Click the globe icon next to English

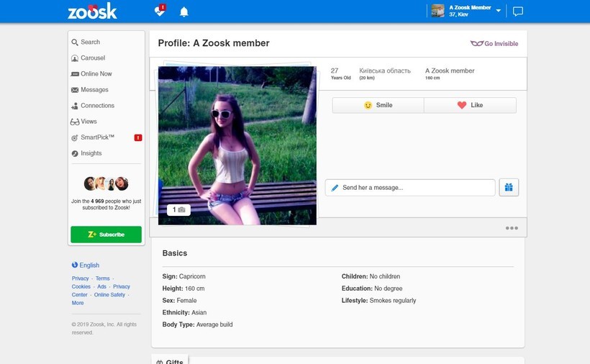pos(75,265)
